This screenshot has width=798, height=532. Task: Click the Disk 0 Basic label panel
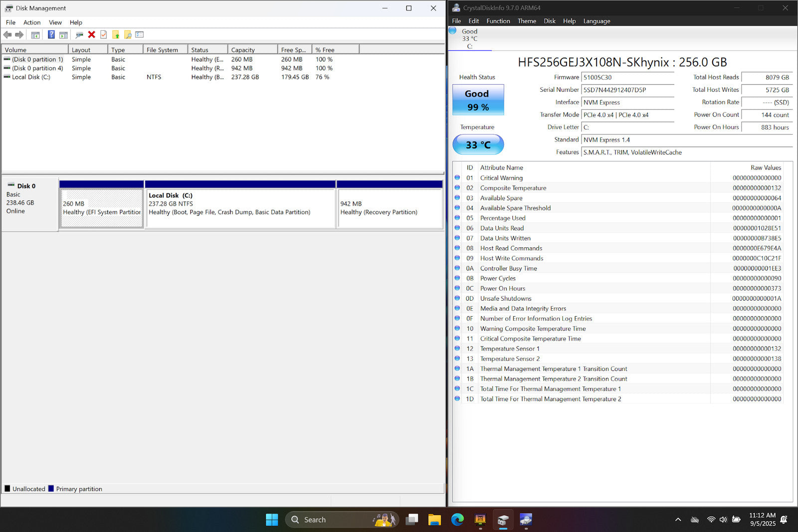[x=30, y=204]
